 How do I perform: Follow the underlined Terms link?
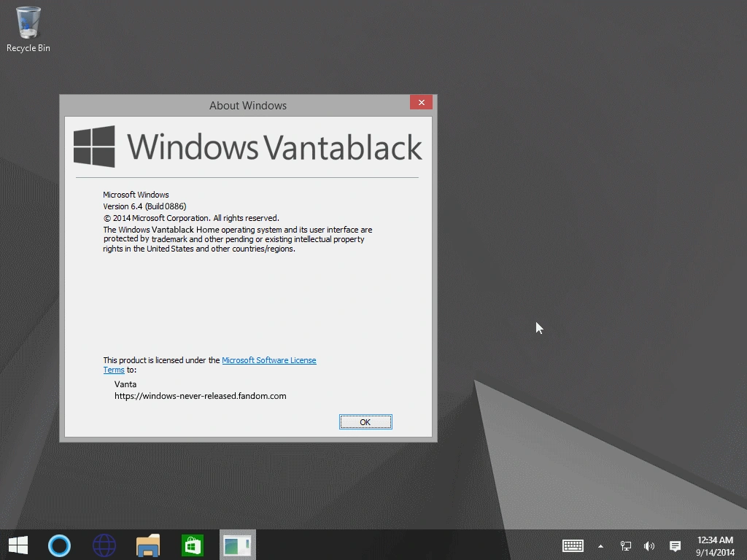tap(114, 370)
